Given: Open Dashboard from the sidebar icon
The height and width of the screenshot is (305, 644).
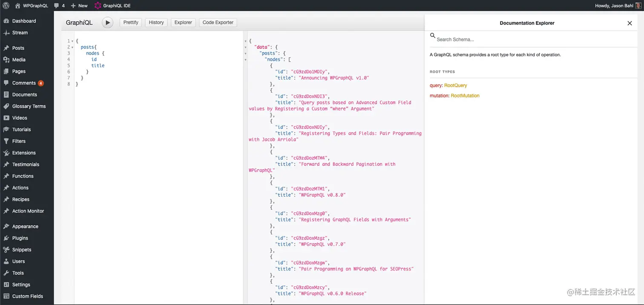Looking at the screenshot, I should click(x=6, y=21).
